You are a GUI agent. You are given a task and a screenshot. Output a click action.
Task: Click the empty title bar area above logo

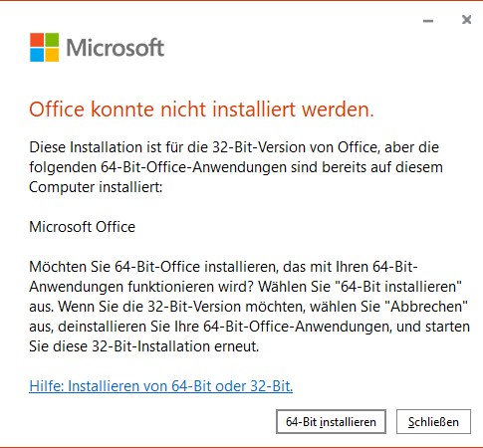click(212, 17)
